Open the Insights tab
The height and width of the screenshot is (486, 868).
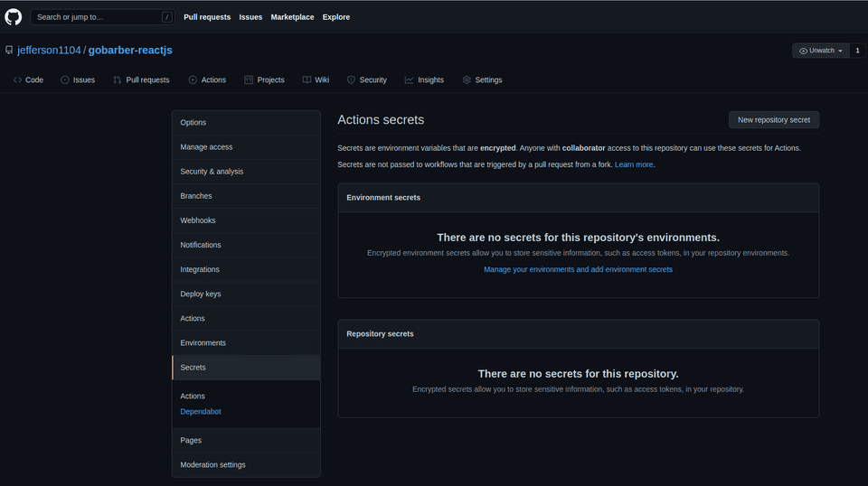pyautogui.click(x=424, y=79)
